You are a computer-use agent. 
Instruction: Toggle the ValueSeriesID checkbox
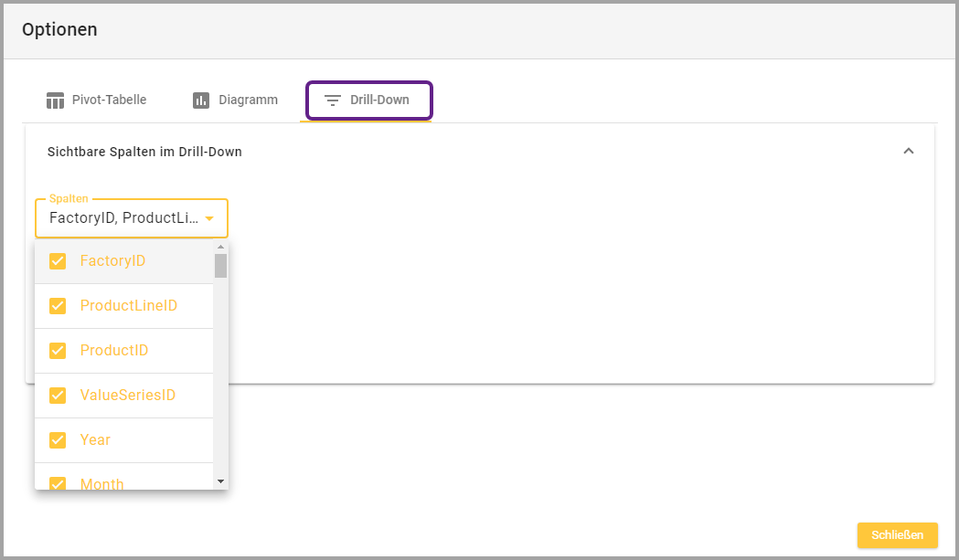[x=58, y=396]
